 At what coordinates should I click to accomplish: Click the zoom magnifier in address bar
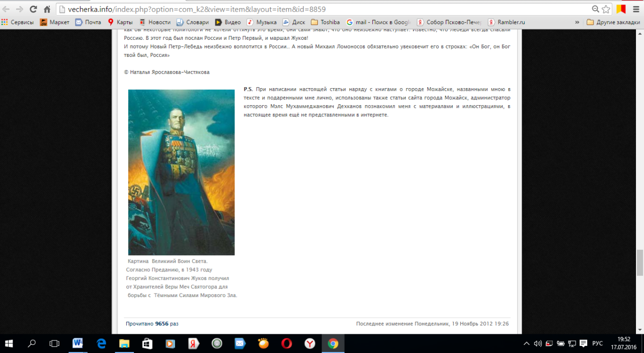596,9
